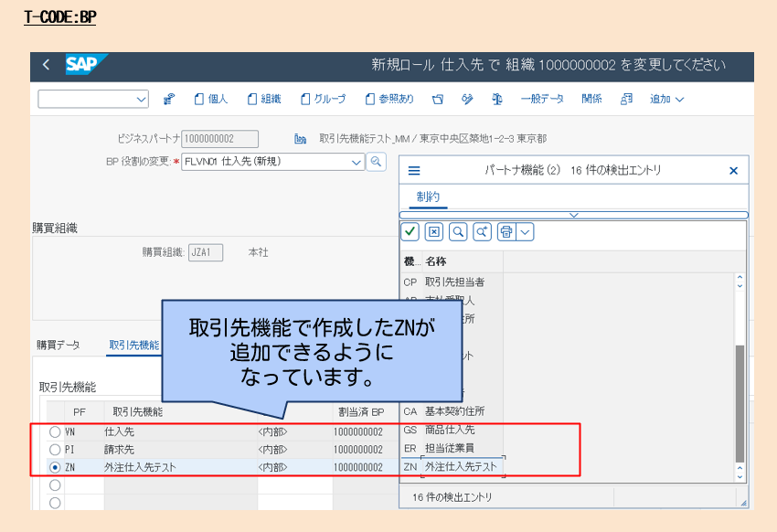Click the 1000000002 cell in VN row

pos(366,432)
